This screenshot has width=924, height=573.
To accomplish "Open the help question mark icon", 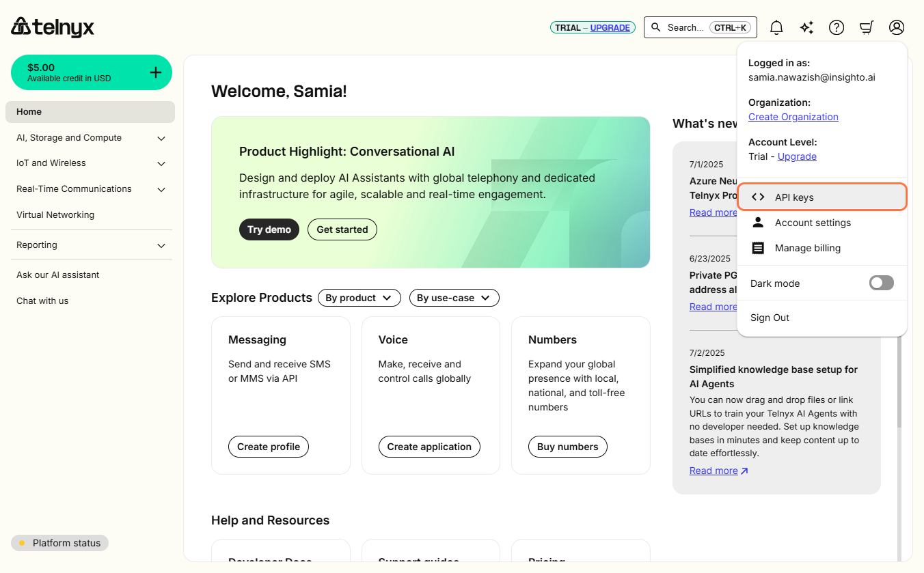I will point(837,27).
